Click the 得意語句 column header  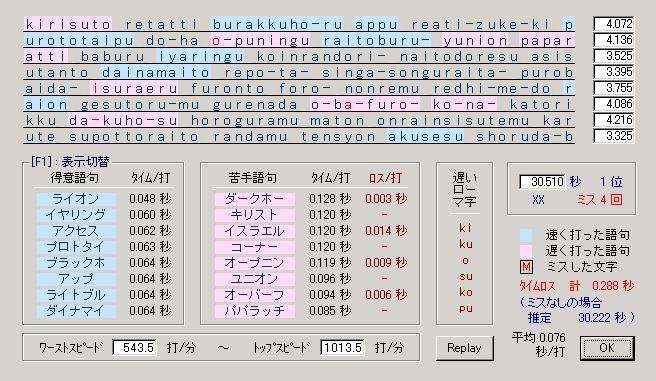(x=75, y=178)
